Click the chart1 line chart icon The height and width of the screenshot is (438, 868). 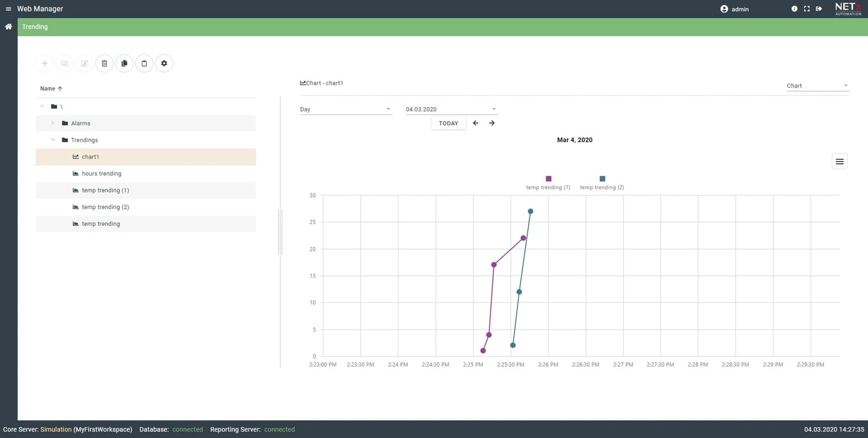point(76,157)
